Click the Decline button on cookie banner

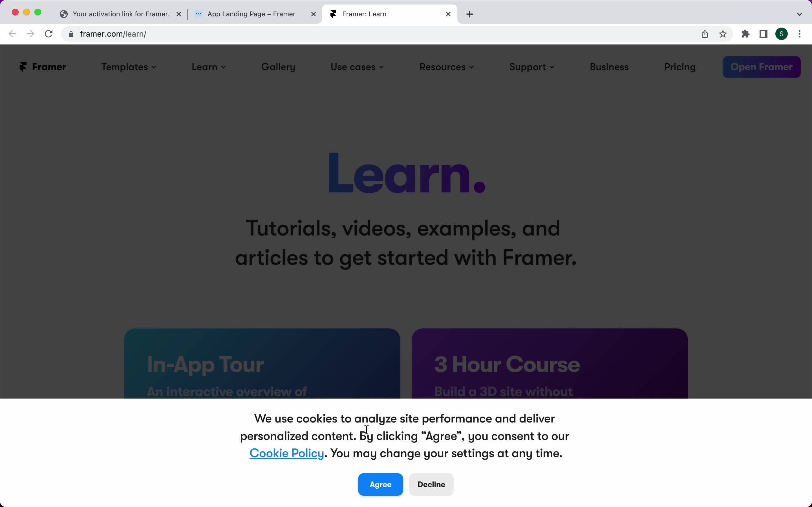tap(431, 484)
